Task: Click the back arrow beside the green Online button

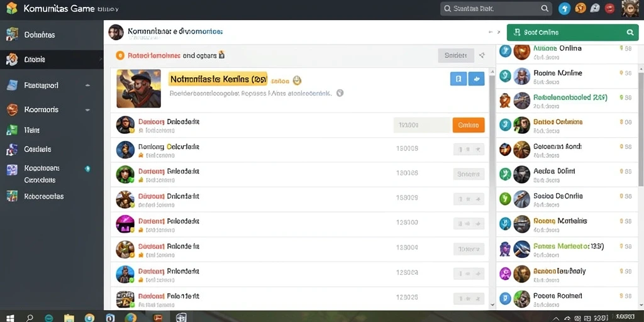Action: coord(491,32)
